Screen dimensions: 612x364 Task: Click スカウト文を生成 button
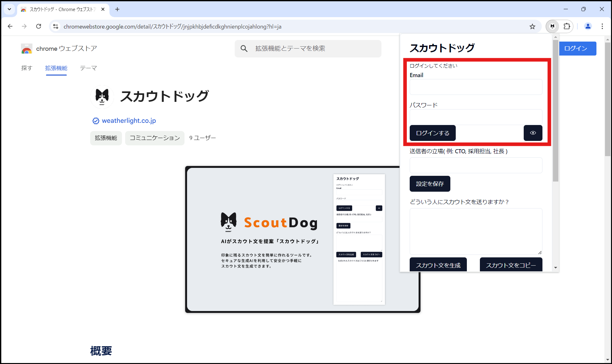tap(438, 265)
